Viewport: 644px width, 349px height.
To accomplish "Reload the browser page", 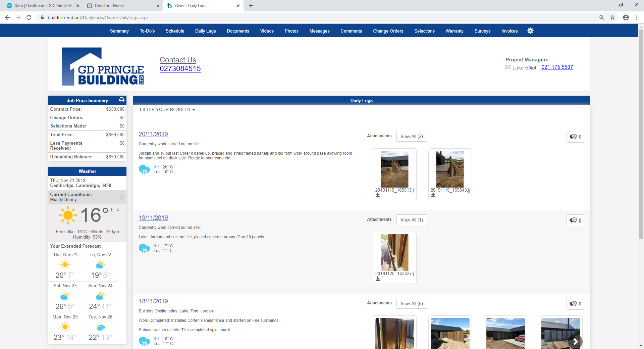I will coord(29,17).
